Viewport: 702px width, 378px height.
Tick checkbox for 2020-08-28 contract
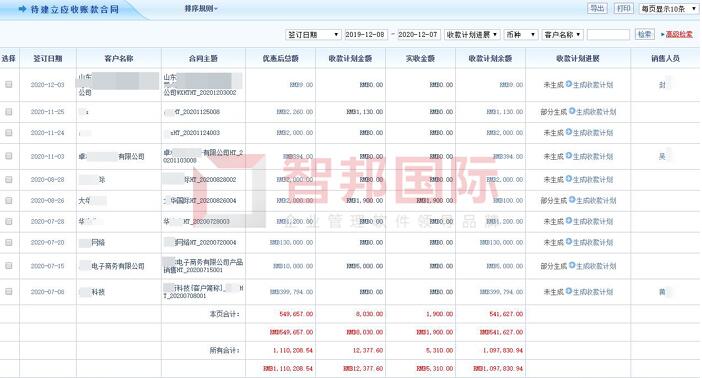[x=9, y=179]
